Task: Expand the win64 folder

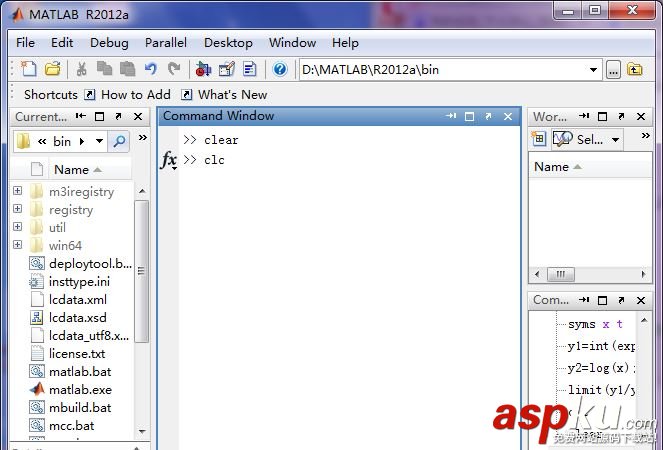Action: click(x=17, y=244)
